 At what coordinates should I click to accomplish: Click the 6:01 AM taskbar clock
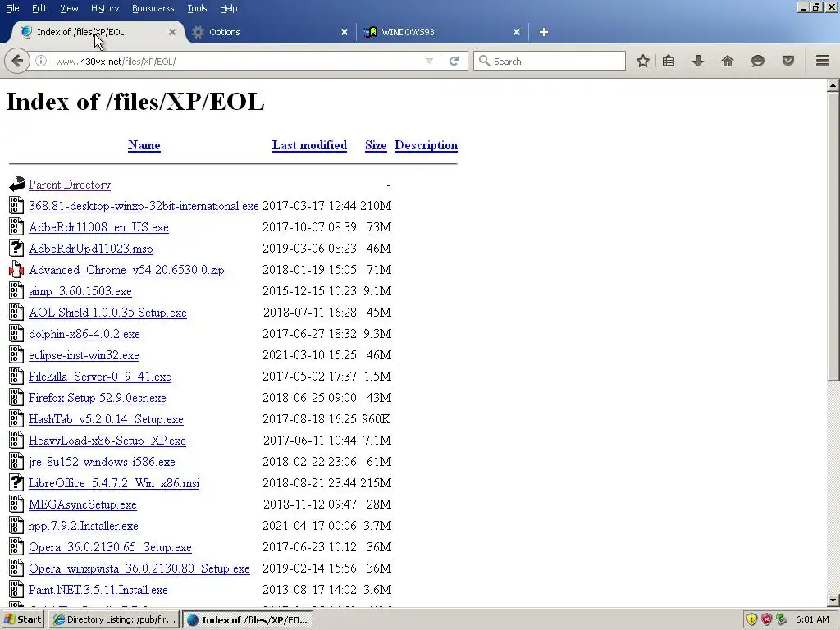(812, 619)
